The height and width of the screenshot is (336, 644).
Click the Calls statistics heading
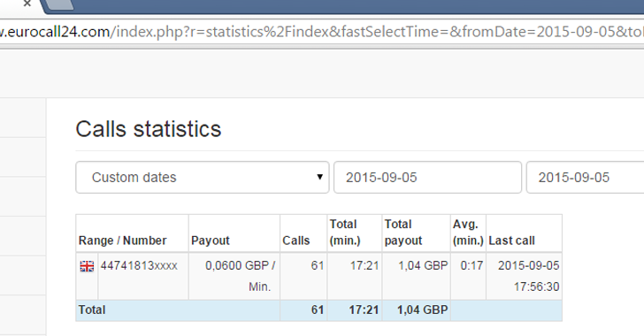click(149, 129)
